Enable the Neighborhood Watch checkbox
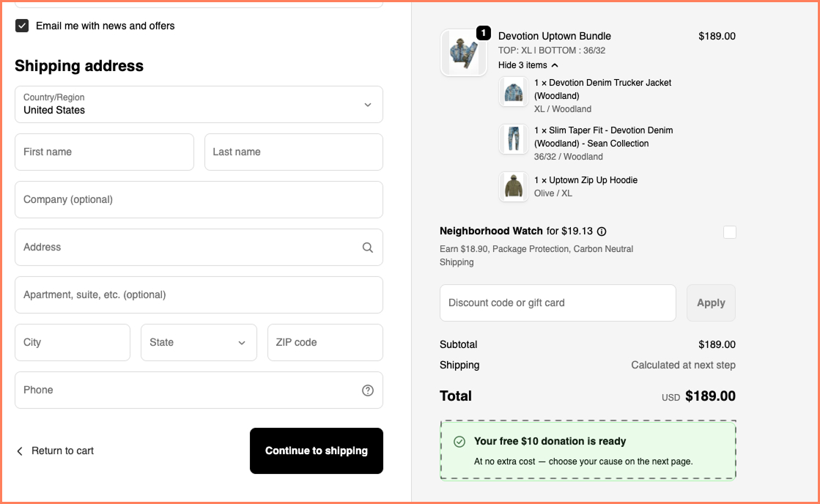Screen dimensions: 820x504 click(729, 231)
